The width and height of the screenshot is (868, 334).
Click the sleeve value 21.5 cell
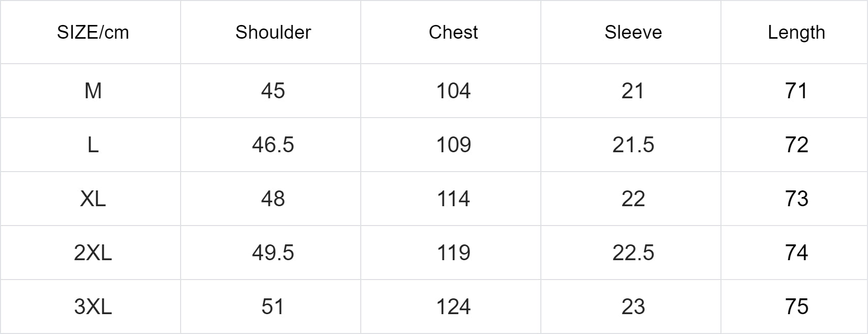(x=633, y=145)
